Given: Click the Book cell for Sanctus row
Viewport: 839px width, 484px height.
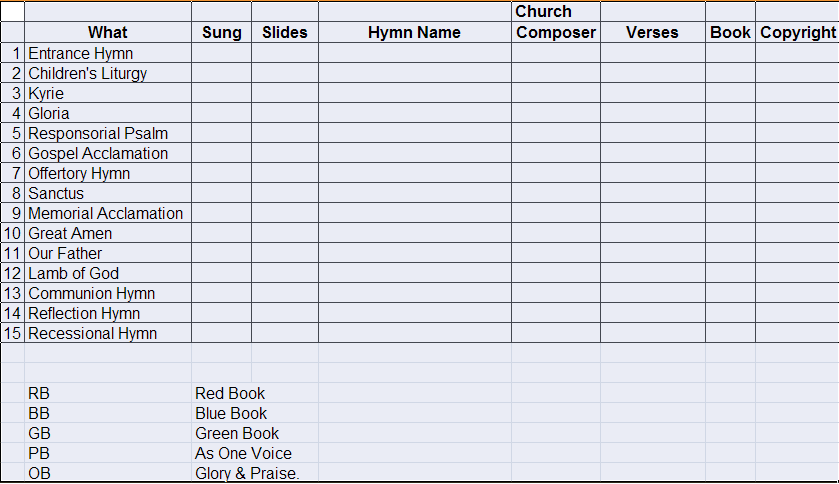Looking at the screenshot, I should point(730,193).
